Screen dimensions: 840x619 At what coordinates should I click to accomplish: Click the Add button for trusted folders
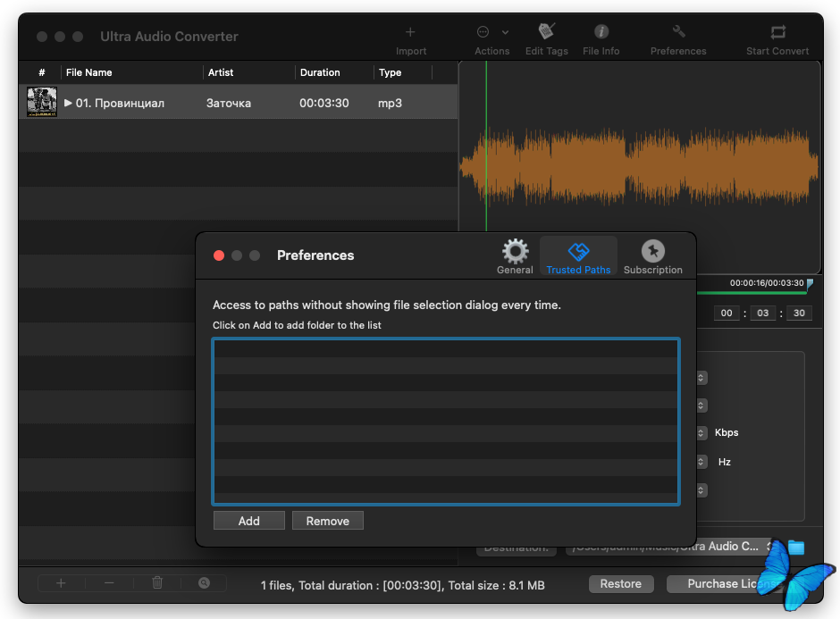248,521
